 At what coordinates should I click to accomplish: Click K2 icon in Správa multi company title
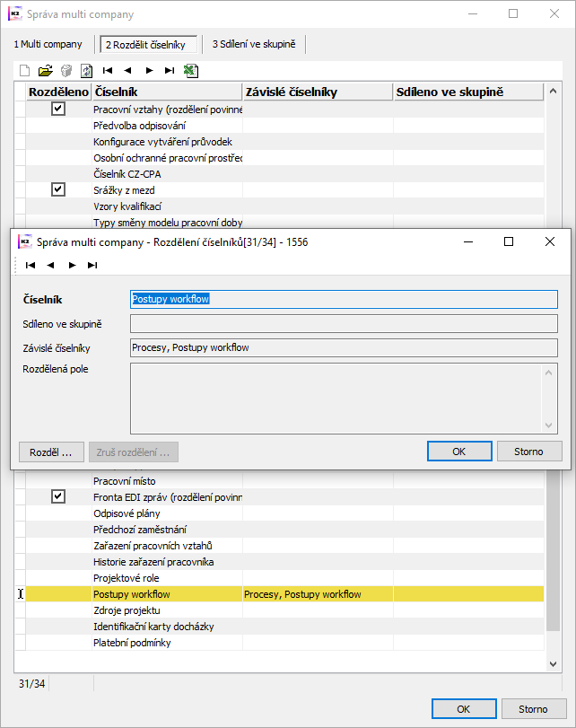point(15,14)
